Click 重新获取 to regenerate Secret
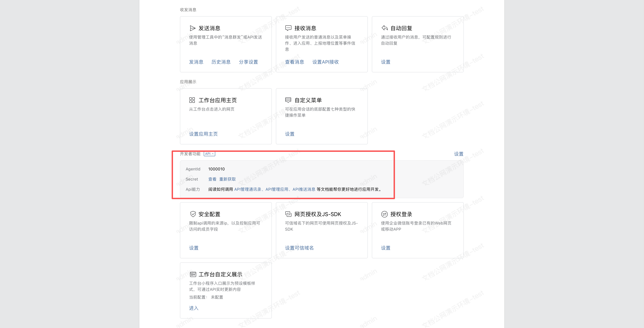Viewport: 644px width, 328px height. tap(227, 179)
